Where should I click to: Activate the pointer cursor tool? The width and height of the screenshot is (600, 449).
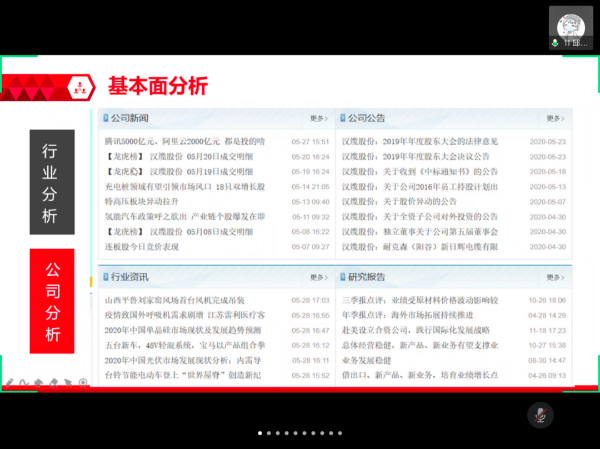tap(68, 382)
